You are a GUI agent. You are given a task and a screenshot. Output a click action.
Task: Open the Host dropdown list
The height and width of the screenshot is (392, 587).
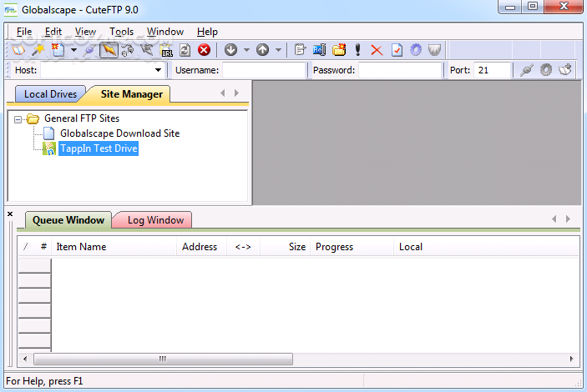pos(158,70)
